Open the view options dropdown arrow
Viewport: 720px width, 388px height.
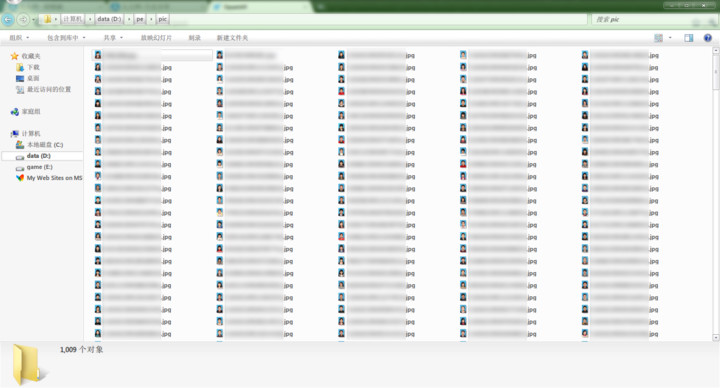670,38
